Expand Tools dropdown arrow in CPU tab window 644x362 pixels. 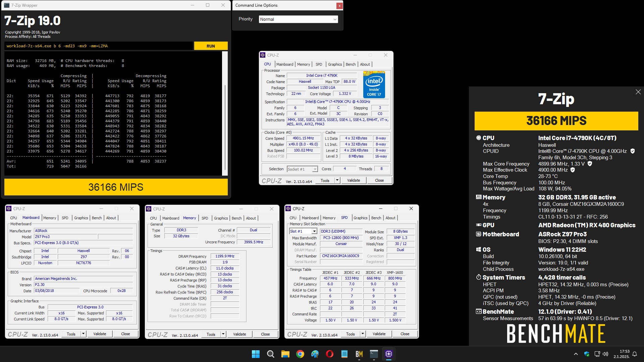click(337, 180)
